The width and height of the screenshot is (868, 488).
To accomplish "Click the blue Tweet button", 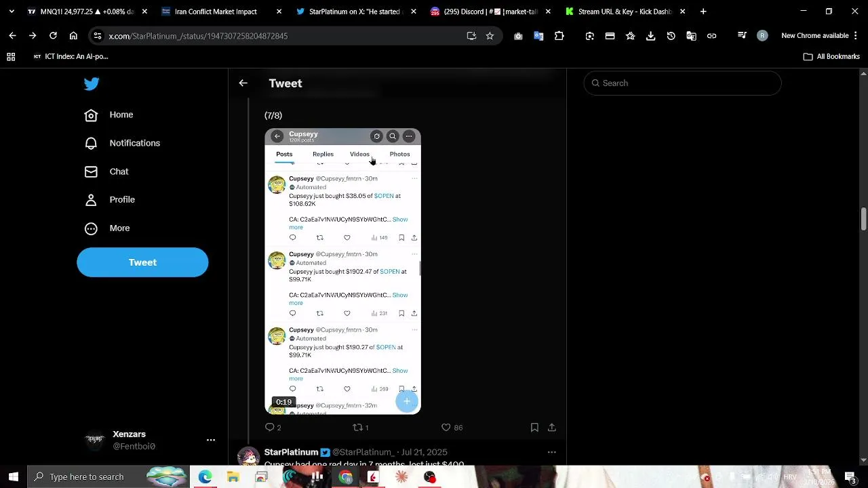I will [142, 262].
